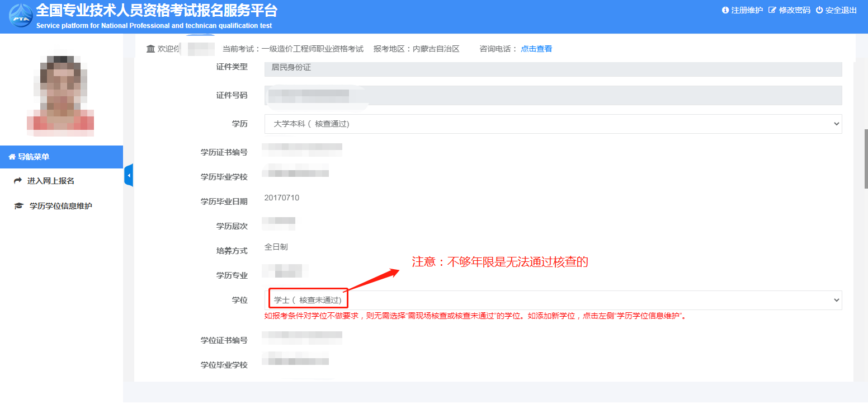Click the arrow icon beside 进入网上报名
868x408 pixels.
(18, 181)
